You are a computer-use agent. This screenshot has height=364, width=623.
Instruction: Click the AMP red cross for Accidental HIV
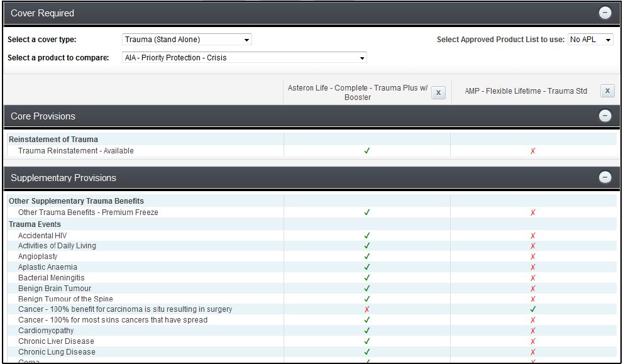point(533,236)
